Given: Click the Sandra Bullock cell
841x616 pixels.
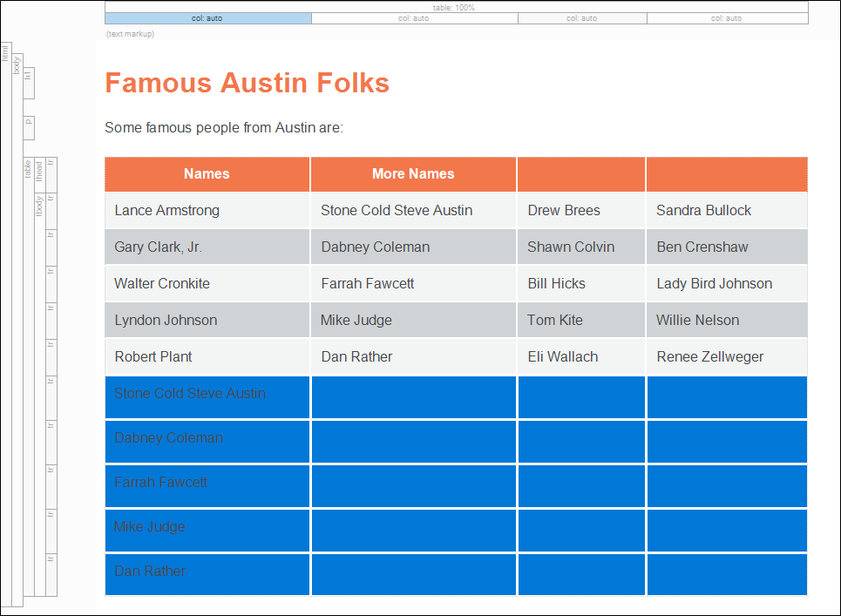Looking at the screenshot, I should click(727, 210).
